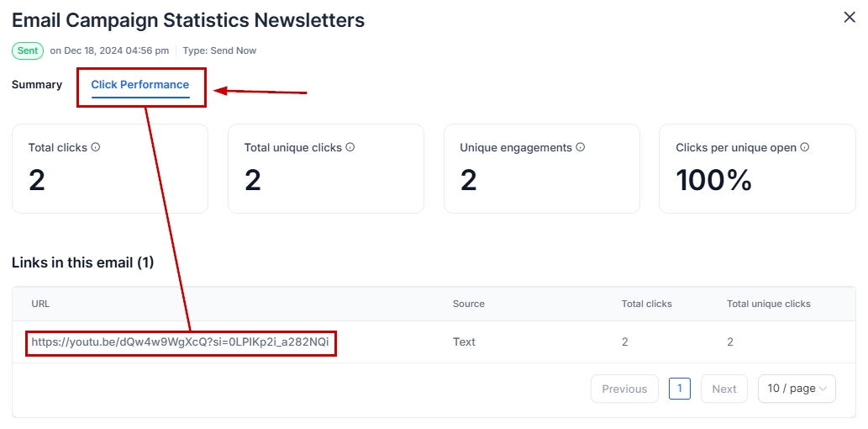Click the Clicks per unique open card
The width and height of the screenshot is (868, 429).
click(757, 168)
